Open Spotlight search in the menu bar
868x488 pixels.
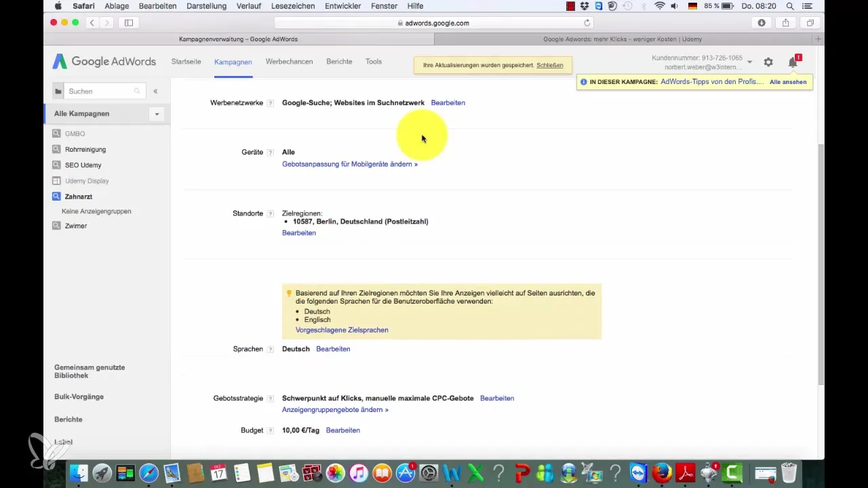(x=790, y=6)
